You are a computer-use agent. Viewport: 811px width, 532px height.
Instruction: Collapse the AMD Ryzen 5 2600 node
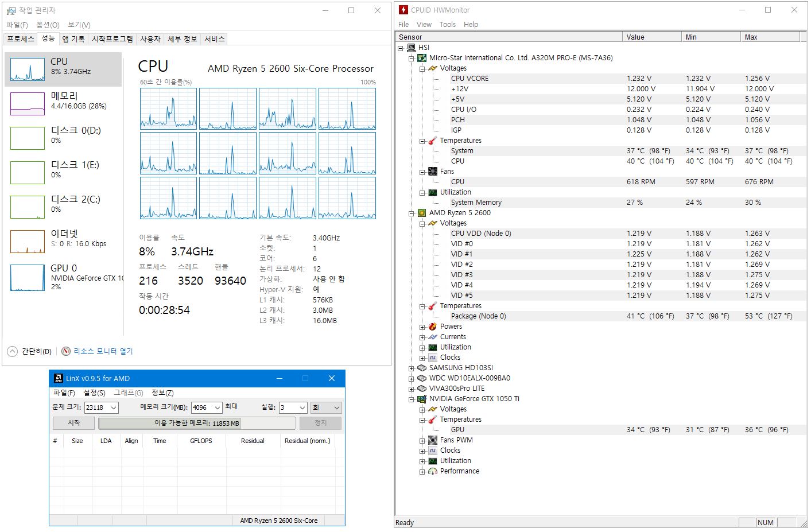pyautogui.click(x=412, y=213)
